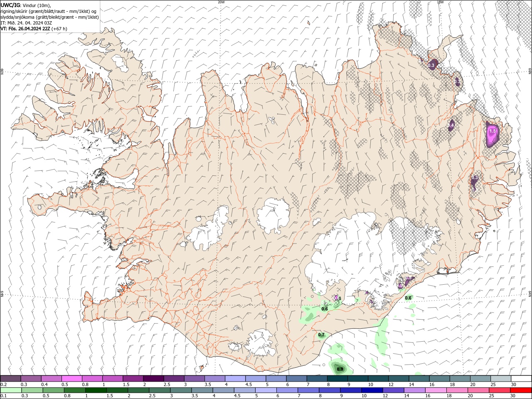Pick the darkest purple snow swatch at 2
This screenshot has height=399, width=532.
click(x=153, y=378)
